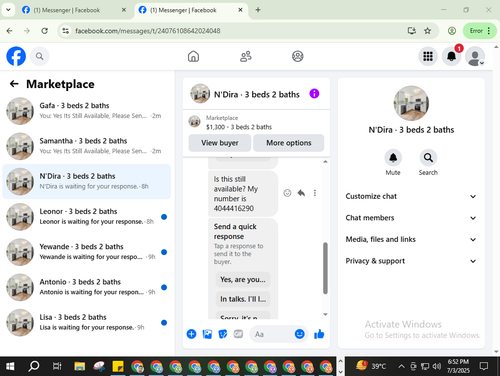Click chat scroll up arrow
Screen dimensions: 500x376
(325, 162)
